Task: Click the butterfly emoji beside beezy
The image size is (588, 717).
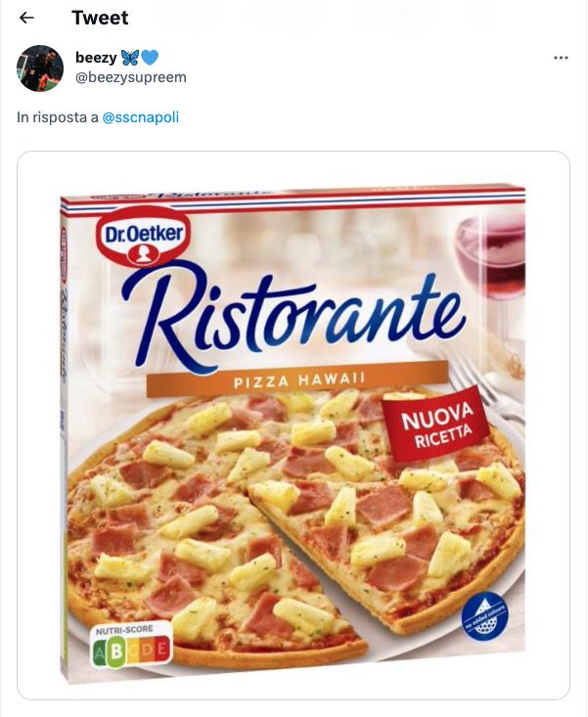Action: pyautogui.click(x=129, y=58)
